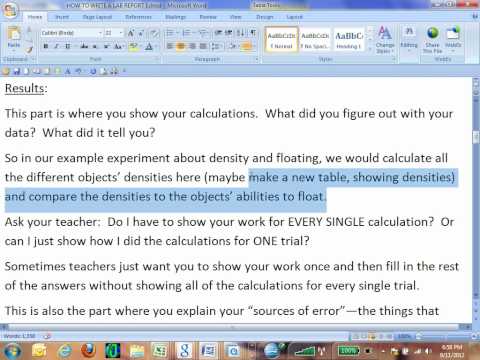The width and height of the screenshot is (480, 360).
Task: Toggle Bold formatting
Action: 46,46
